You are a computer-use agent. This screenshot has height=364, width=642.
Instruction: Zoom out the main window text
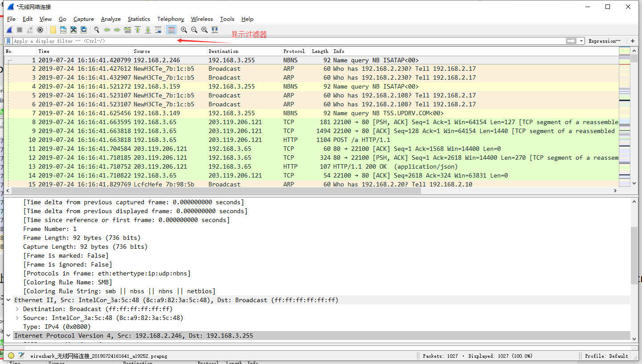(x=194, y=30)
